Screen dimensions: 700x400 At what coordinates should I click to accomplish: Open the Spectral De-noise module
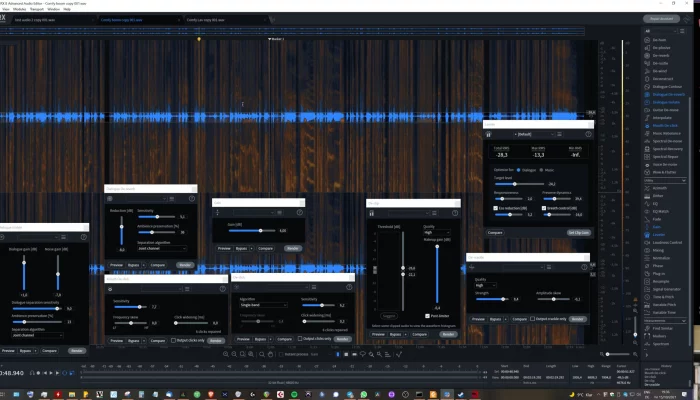(667, 141)
